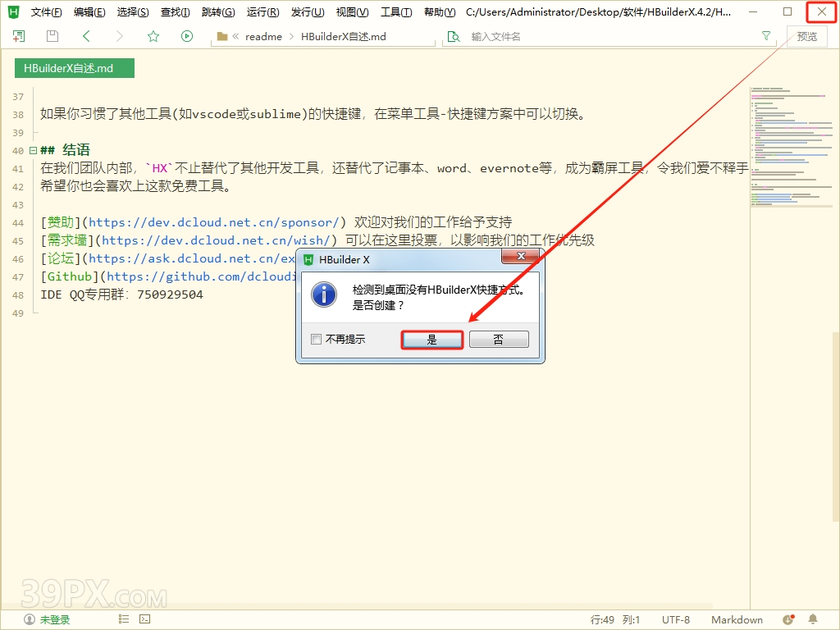
Task: Click the 赞助 link label on line 44
Action: (61, 222)
